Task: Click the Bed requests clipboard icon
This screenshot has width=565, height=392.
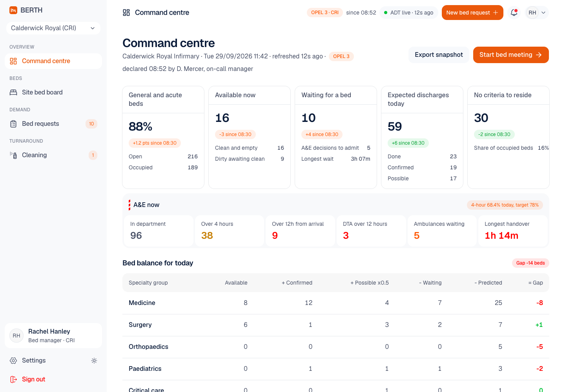Action: click(13, 124)
